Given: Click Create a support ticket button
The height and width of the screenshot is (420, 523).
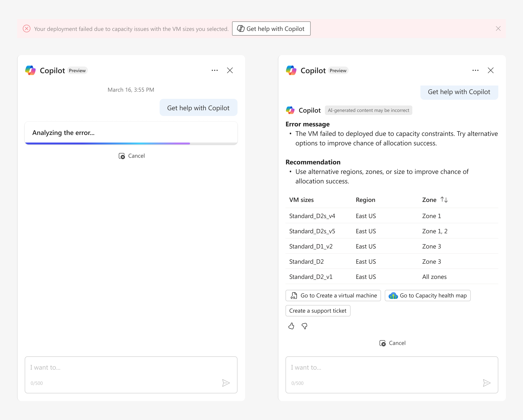Looking at the screenshot, I should tap(318, 311).
